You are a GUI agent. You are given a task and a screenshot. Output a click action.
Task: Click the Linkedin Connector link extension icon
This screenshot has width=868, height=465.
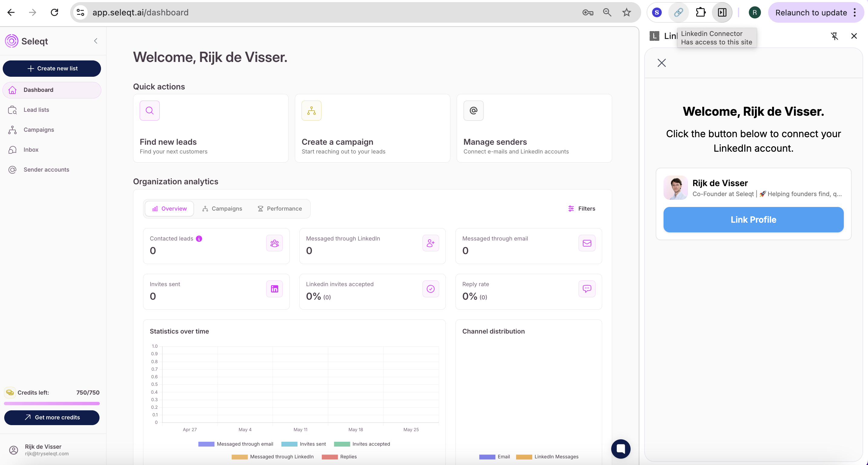[x=678, y=12]
